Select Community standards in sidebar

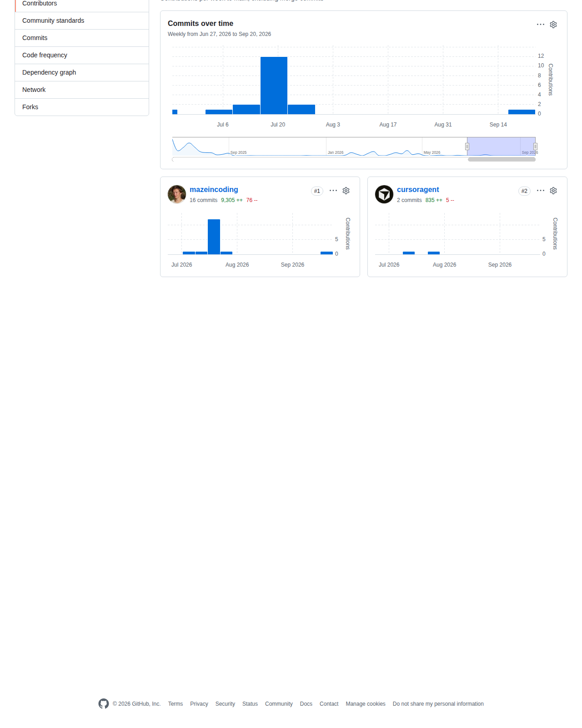[82, 20]
